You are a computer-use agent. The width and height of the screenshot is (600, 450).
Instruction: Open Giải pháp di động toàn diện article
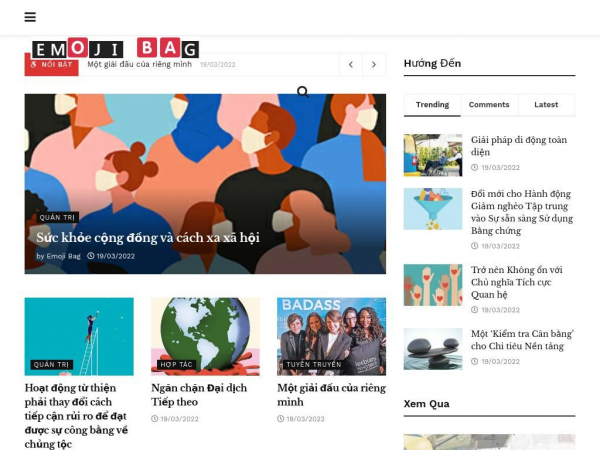click(518, 146)
